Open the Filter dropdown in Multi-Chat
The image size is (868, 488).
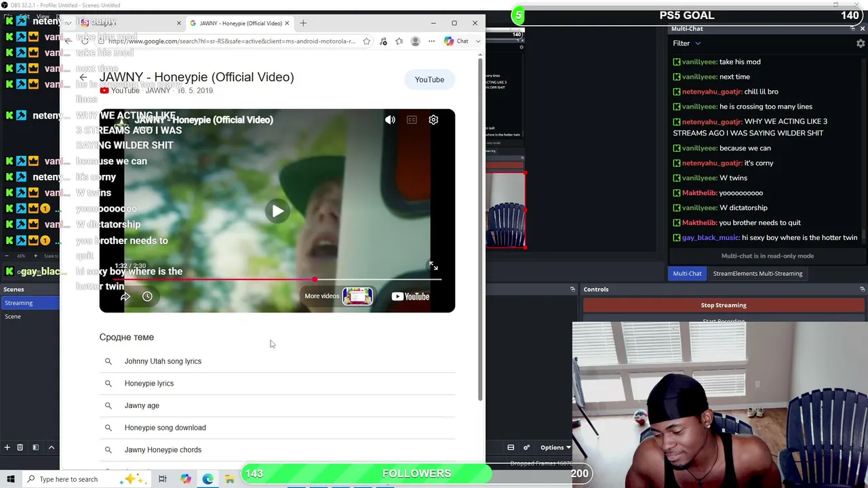686,43
